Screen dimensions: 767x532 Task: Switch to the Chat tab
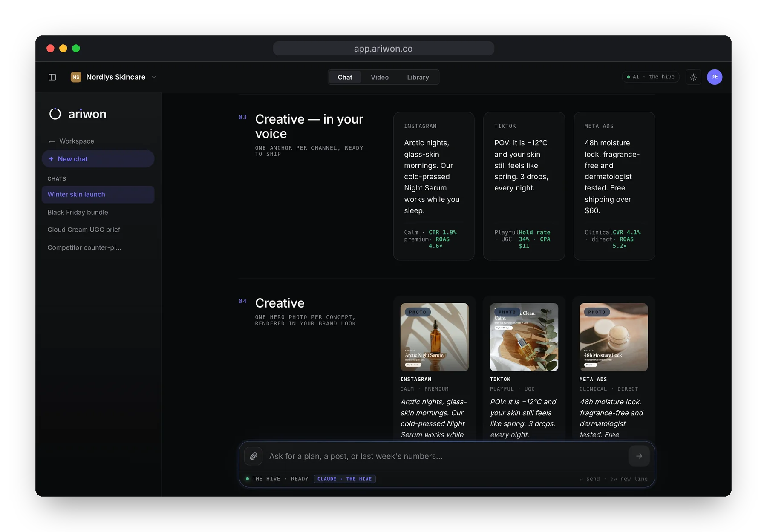click(345, 77)
